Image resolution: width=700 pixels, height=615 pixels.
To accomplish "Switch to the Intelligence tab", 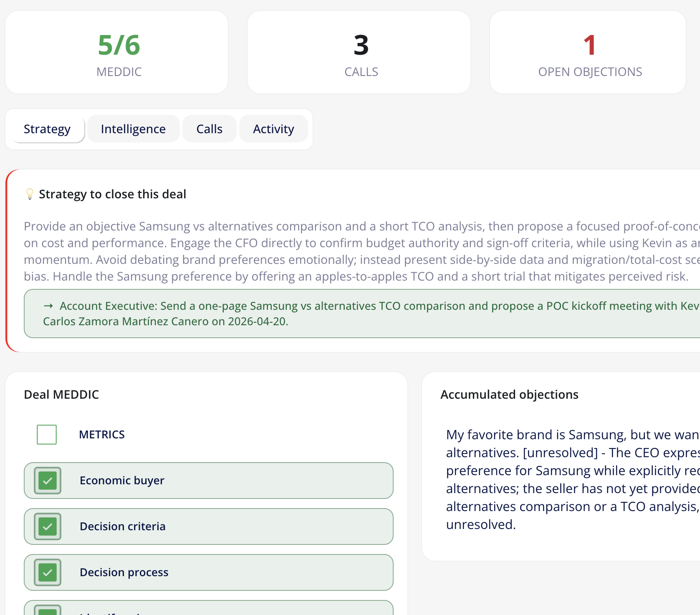I will pyautogui.click(x=133, y=129).
